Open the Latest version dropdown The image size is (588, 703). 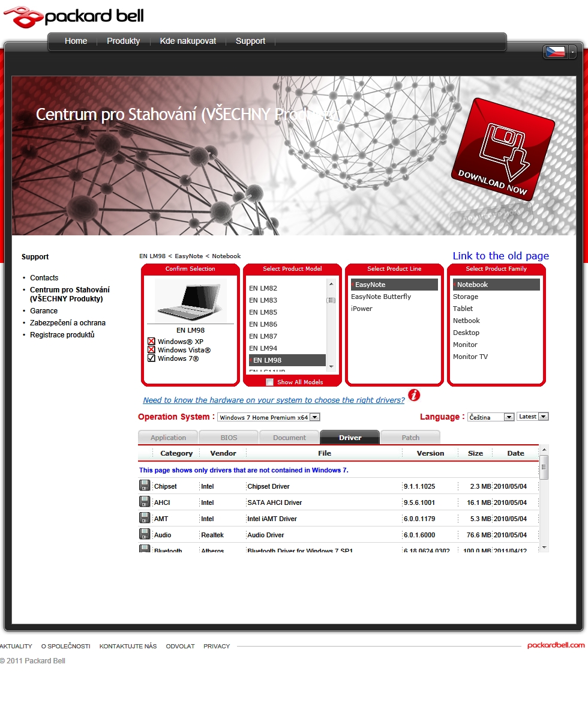[532, 417]
